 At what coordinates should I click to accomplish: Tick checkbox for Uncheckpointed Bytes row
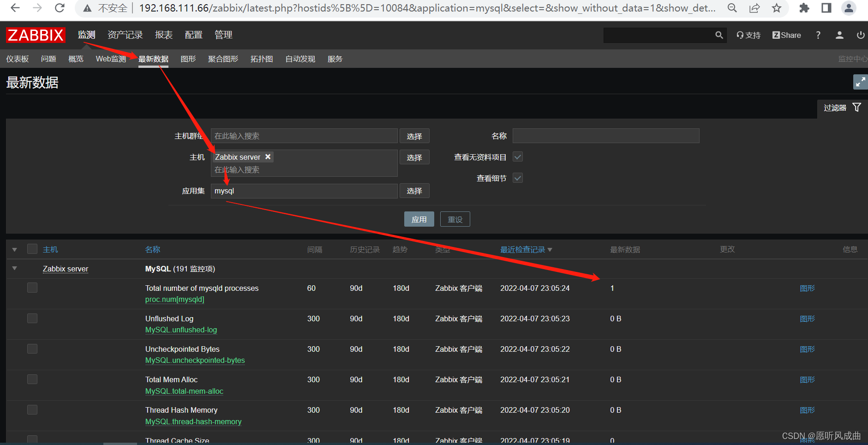pos(32,349)
